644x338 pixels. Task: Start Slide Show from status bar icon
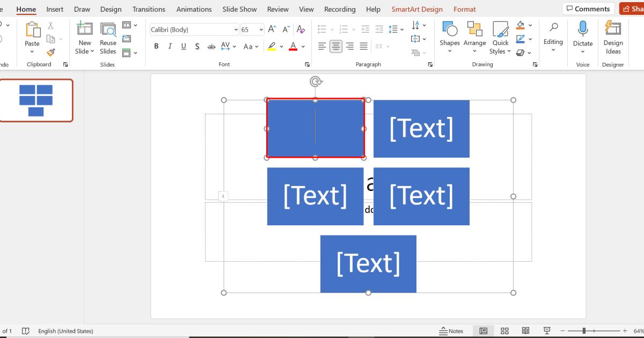point(547,330)
